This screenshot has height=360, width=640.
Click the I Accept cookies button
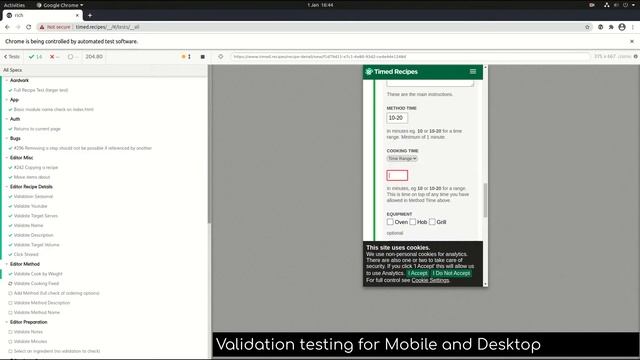418,273
